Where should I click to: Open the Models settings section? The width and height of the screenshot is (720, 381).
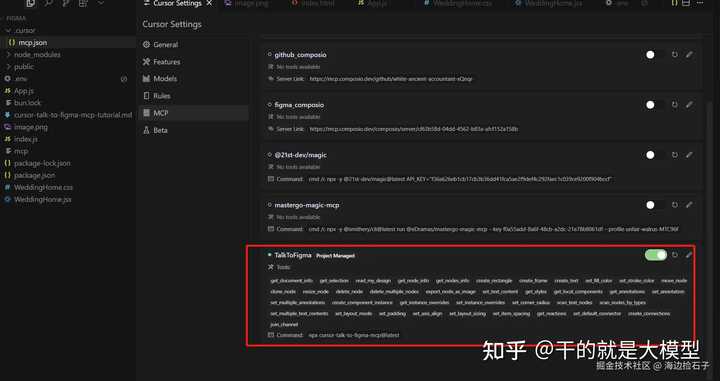pyautogui.click(x=193, y=78)
